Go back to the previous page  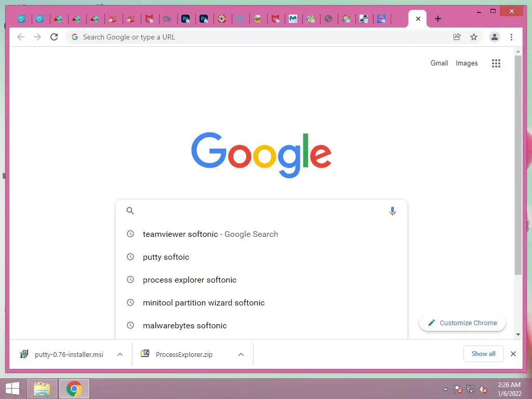pos(21,37)
